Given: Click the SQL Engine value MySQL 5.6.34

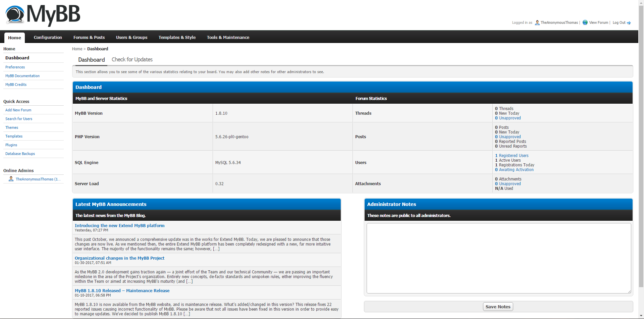Looking at the screenshot, I should (x=228, y=163).
